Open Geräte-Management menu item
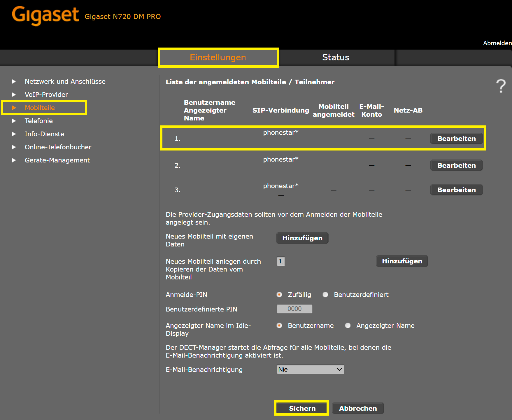 (57, 160)
